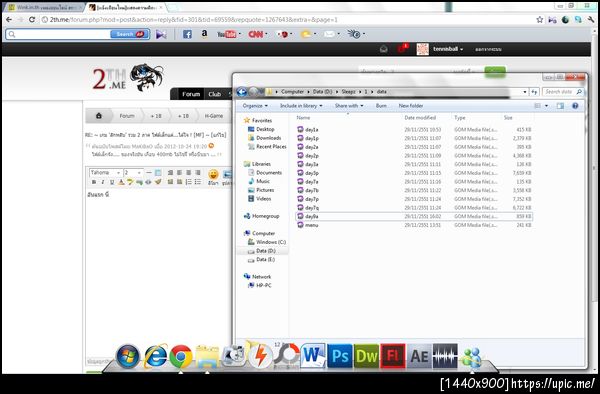The image size is (600, 394).
Task: Open Chrome wrench settings menu
Action: pos(591,20)
